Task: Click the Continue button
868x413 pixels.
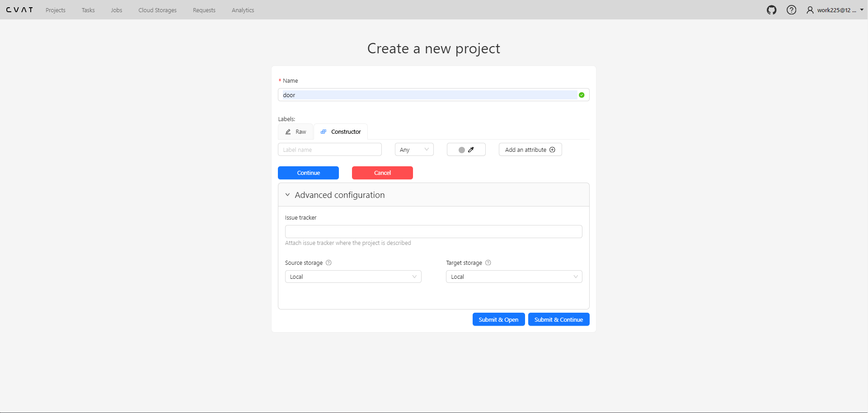Action: coord(308,173)
